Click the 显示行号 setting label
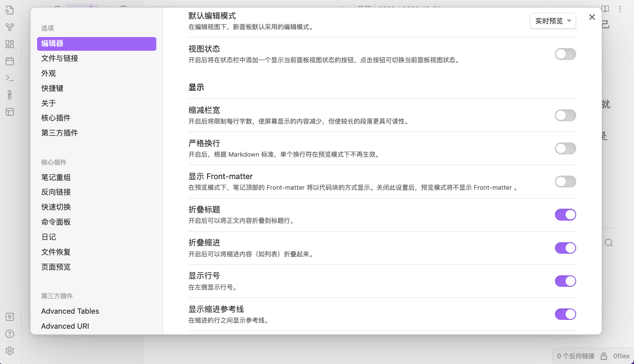The image size is (634, 364). (x=204, y=276)
